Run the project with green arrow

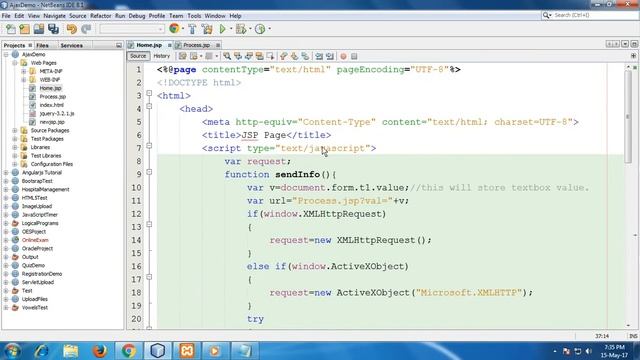point(222,29)
